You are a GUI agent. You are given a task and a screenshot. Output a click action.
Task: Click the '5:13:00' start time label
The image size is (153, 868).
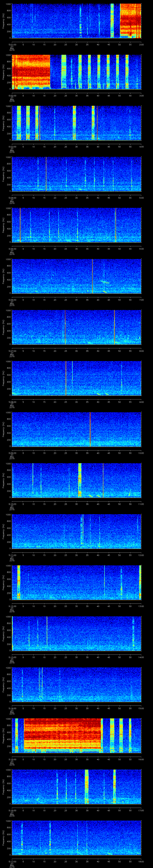tap(12, 657)
